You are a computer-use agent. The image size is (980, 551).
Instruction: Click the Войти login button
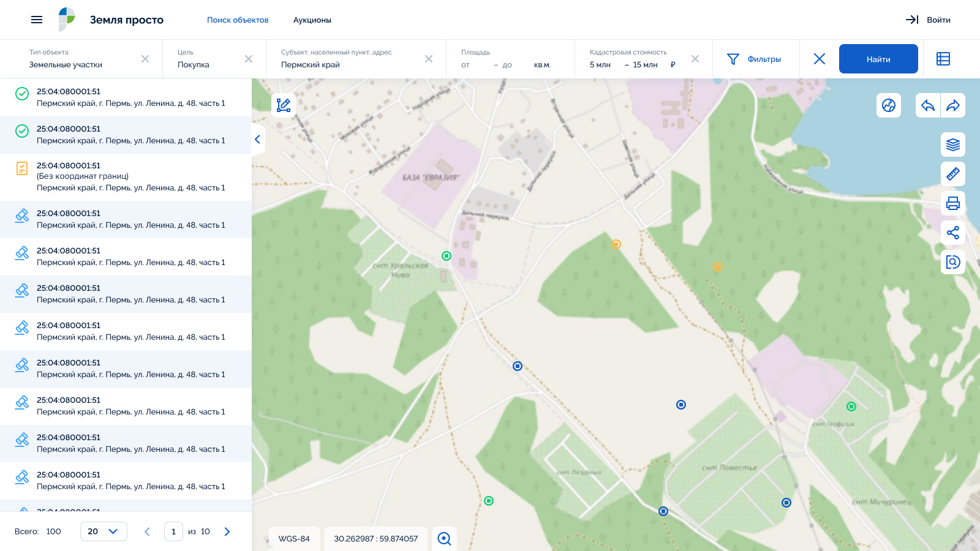coord(928,20)
